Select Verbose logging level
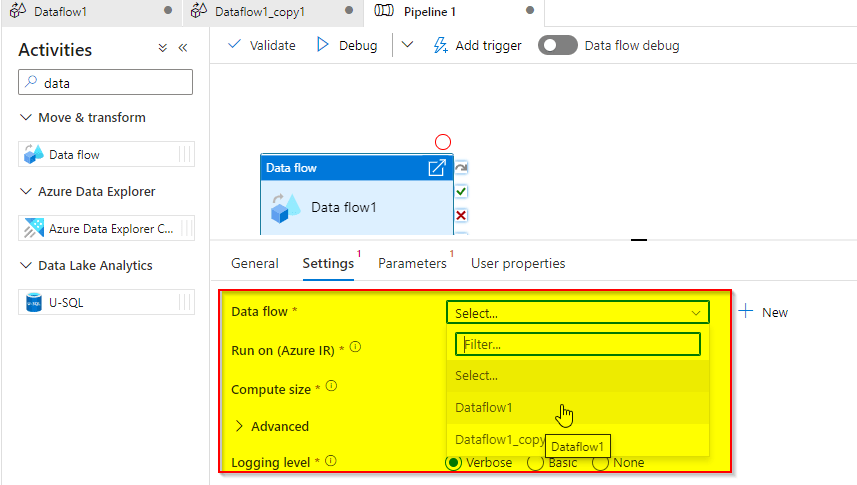Viewport: 857px width, 485px height. (x=453, y=463)
